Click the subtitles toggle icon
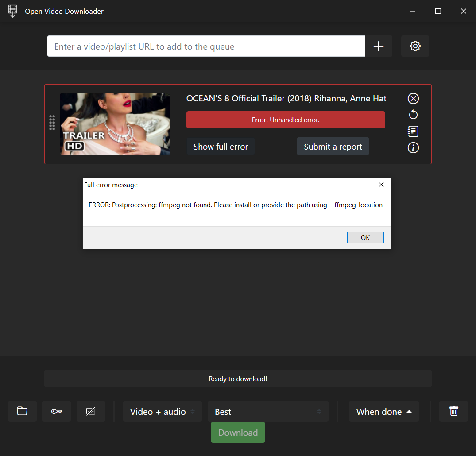 [x=91, y=411]
